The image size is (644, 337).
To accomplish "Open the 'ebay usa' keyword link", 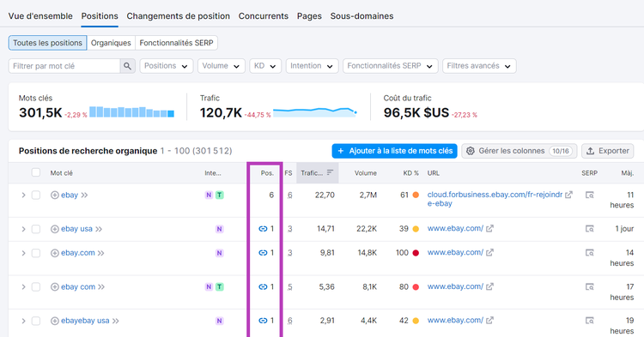I will (76, 229).
